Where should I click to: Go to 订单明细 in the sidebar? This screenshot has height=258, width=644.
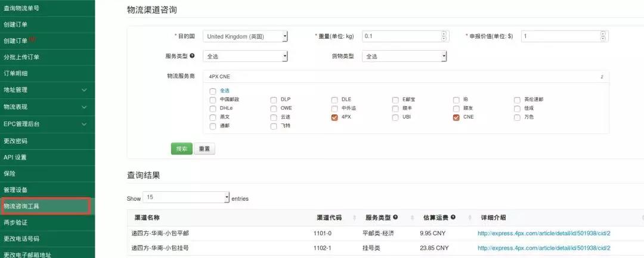(x=47, y=73)
